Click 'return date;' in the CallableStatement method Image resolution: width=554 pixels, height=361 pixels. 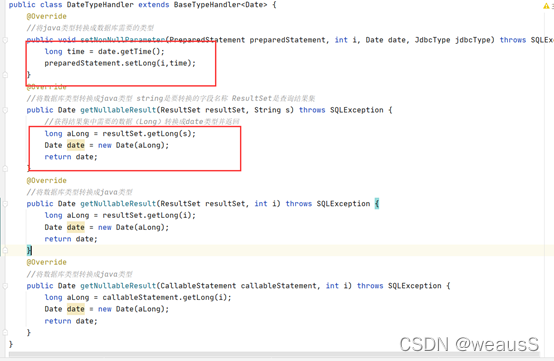71,321
